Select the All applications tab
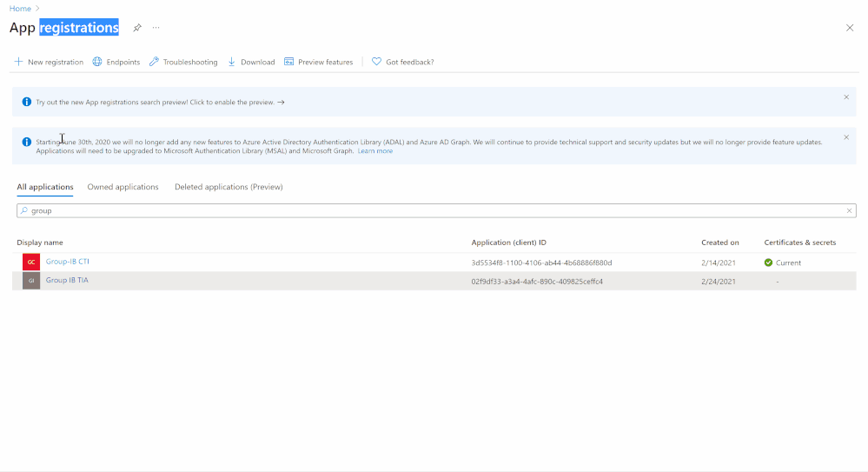This screenshot has width=868, height=472. (45, 187)
